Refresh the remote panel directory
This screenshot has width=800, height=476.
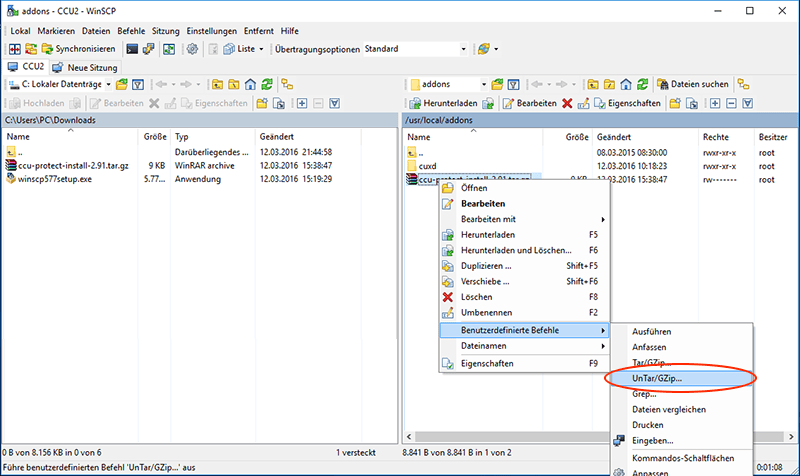pos(642,84)
